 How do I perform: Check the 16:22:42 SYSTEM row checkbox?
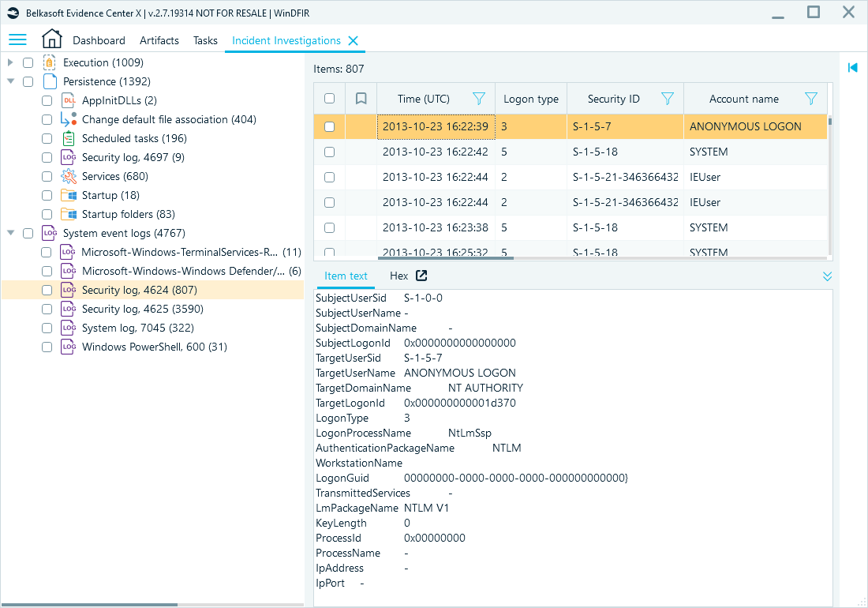click(329, 152)
